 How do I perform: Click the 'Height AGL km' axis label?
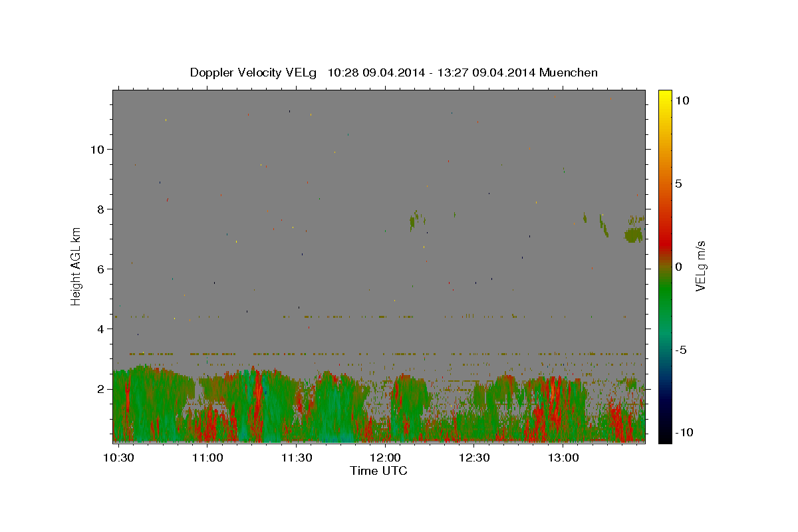[x=76, y=267]
